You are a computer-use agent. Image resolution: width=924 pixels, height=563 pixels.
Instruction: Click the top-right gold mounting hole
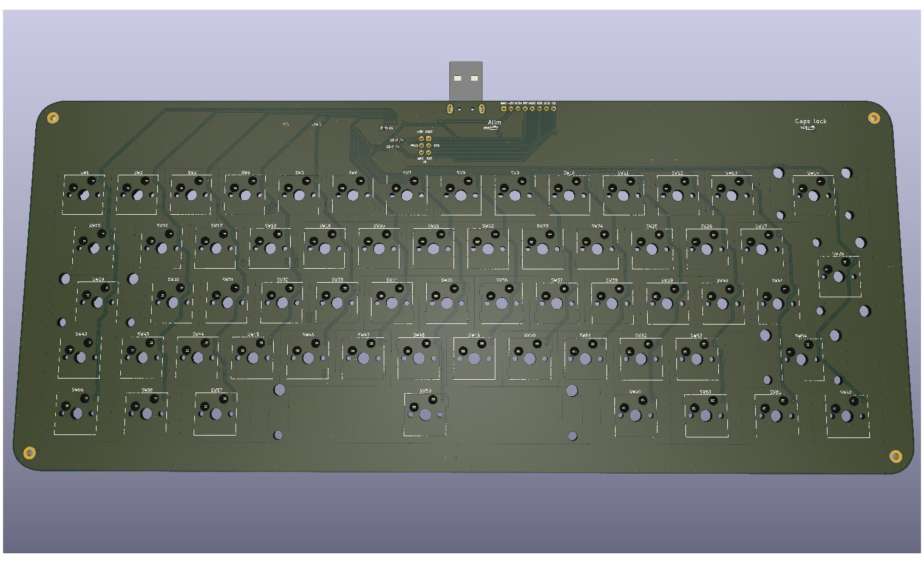(874, 118)
